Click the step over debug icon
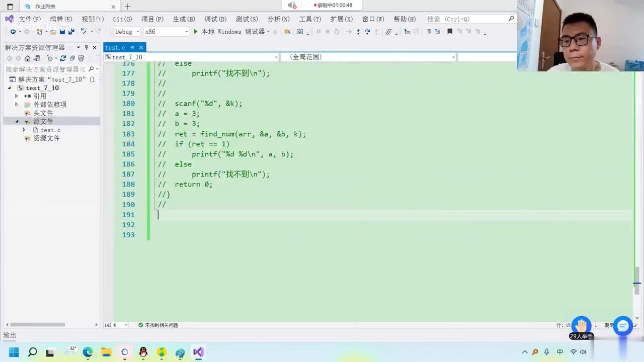This screenshot has width=644, height=362. (367, 32)
